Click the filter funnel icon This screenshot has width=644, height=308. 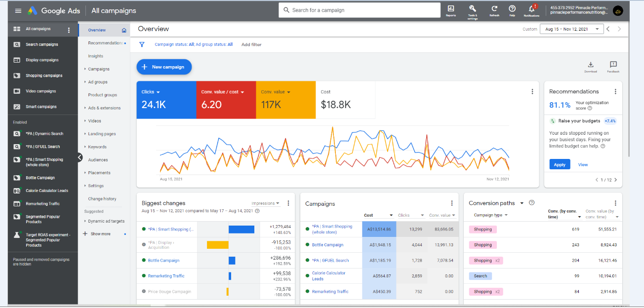point(142,44)
